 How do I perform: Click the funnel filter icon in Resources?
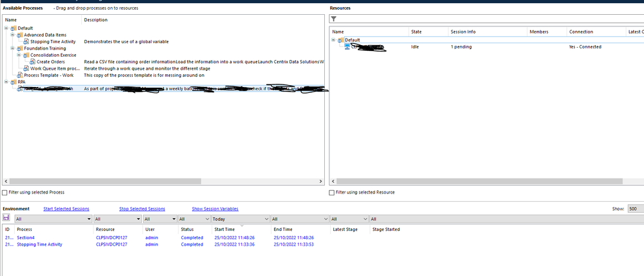(334, 19)
